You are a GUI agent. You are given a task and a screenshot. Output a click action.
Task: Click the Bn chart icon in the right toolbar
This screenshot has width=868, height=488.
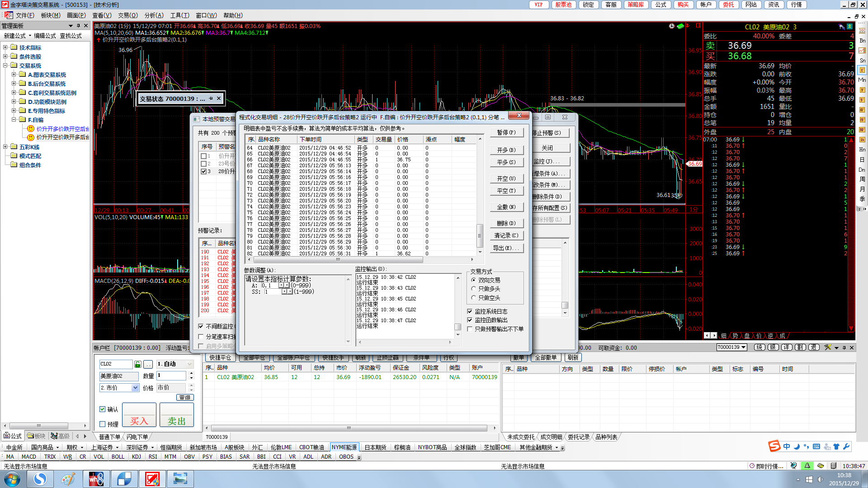[x=862, y=40]
